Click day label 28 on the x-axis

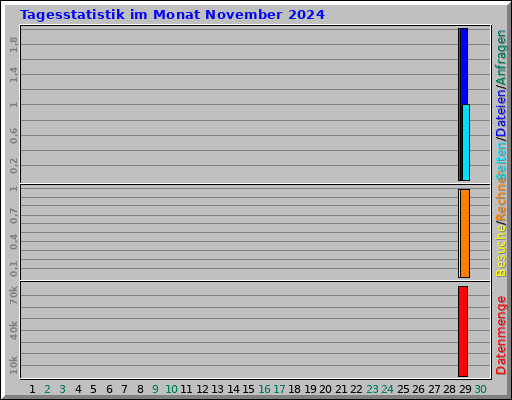coord(449,389)
